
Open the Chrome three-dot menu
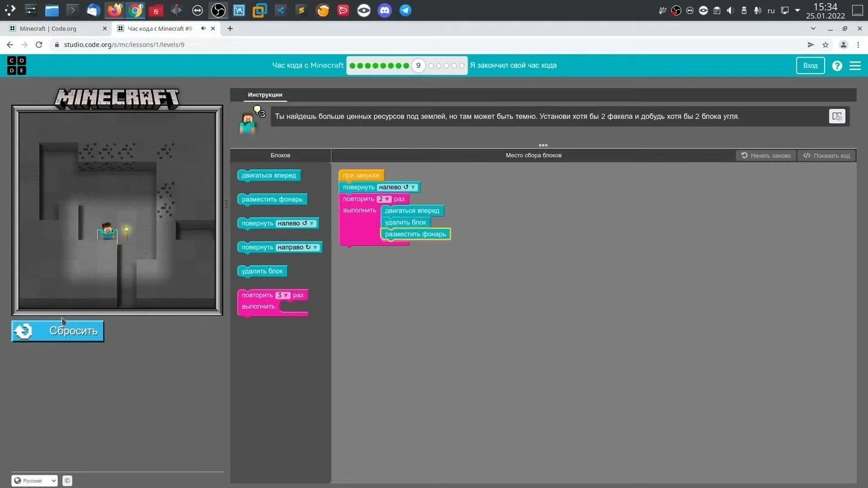858,45
